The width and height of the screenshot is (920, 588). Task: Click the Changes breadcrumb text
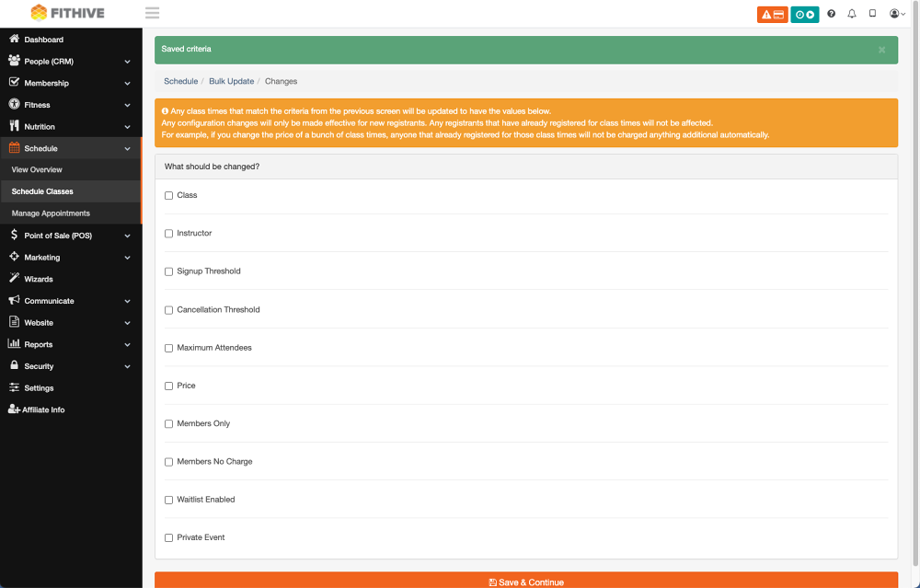pos(281,81)
